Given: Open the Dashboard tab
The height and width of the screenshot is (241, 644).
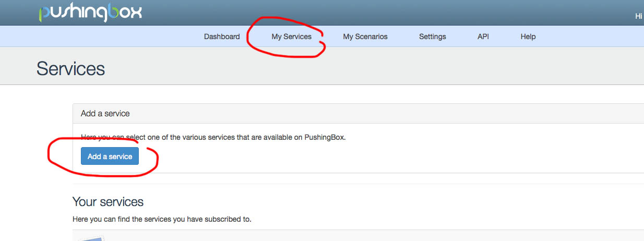Looking at the screenshot, I should click(222, 37).
